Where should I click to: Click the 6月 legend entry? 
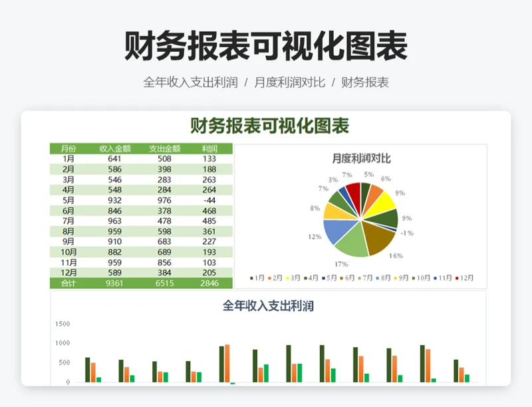(x=347, y=278)
